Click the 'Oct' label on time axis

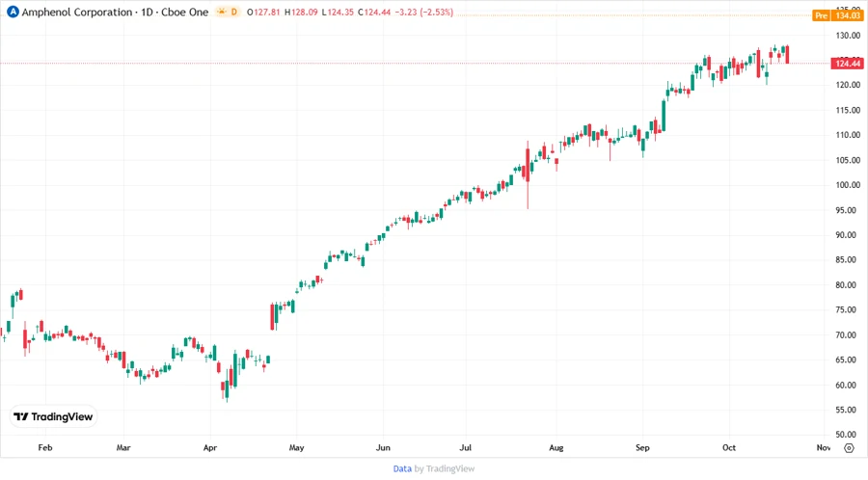729,447
